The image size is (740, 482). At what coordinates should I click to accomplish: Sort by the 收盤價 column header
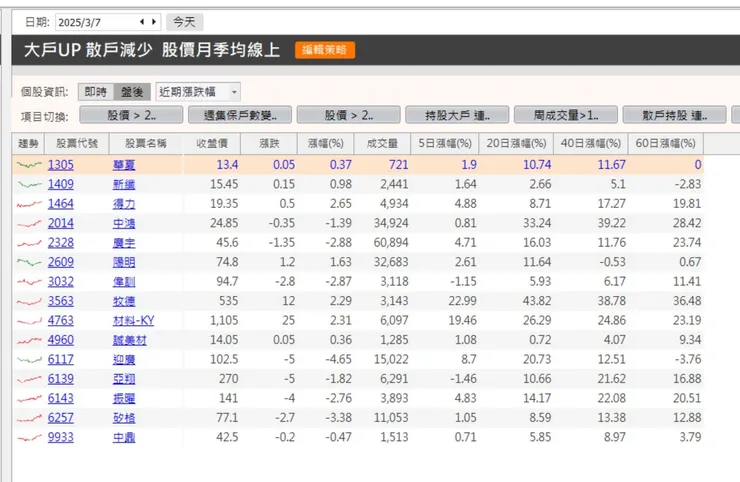click(212, 144)
